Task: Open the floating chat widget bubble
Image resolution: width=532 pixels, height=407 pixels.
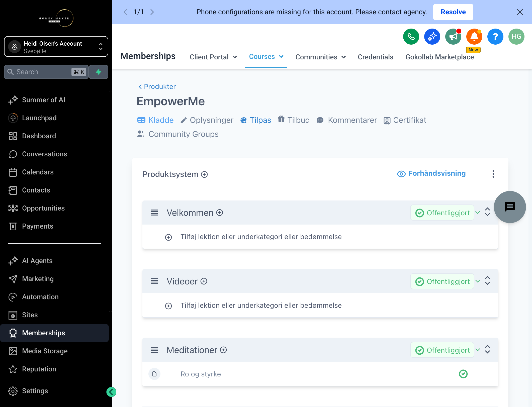Action: point(510,207)
